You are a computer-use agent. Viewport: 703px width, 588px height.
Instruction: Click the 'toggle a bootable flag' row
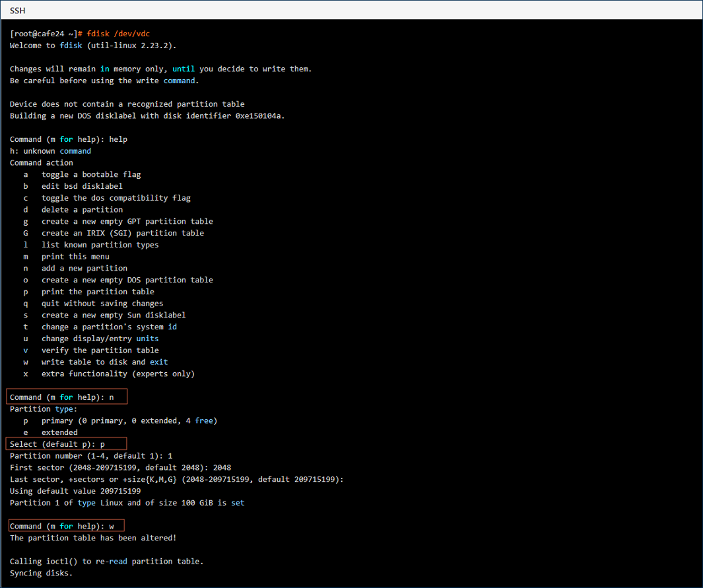pos(82,174)
